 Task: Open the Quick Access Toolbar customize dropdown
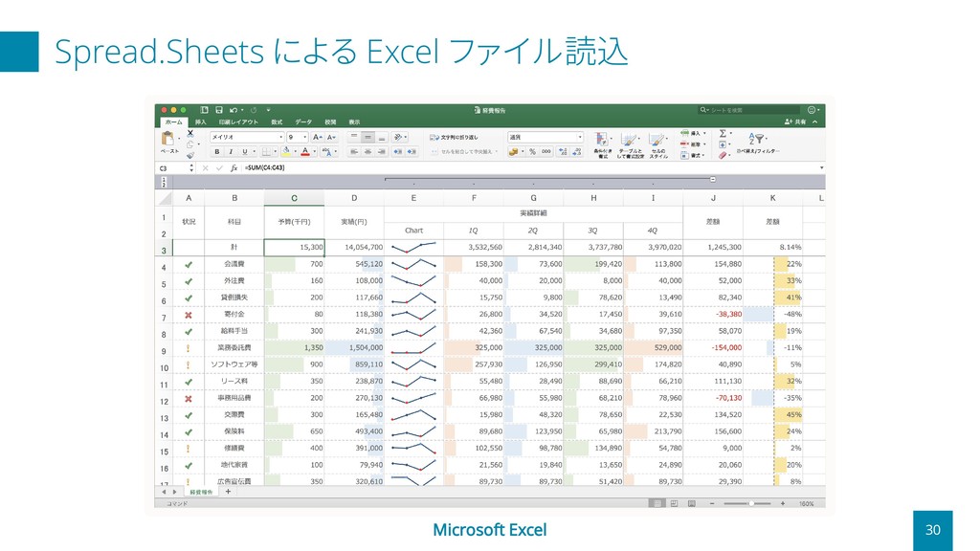point(269,110)
